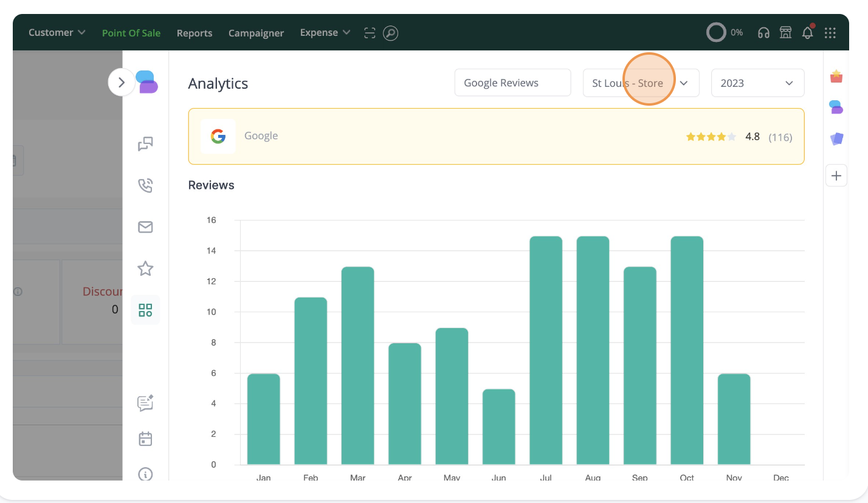Open the phone calls icon in sidebar
Viewport: 868px width, 503px height.
pyautogui.click(x=145, y=185)
